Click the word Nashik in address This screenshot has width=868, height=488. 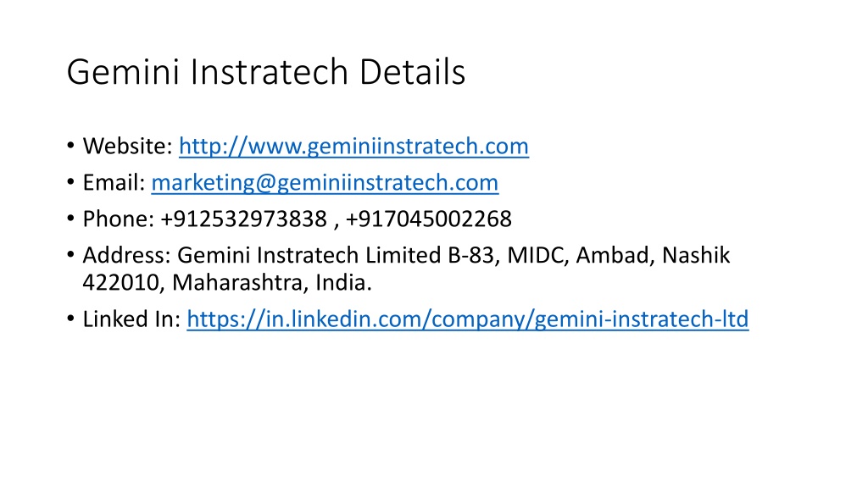click(x=696, y=256)
